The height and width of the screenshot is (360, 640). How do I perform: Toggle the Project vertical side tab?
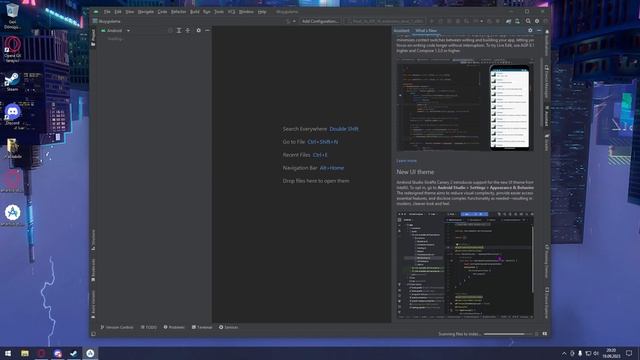pos(93,37)
